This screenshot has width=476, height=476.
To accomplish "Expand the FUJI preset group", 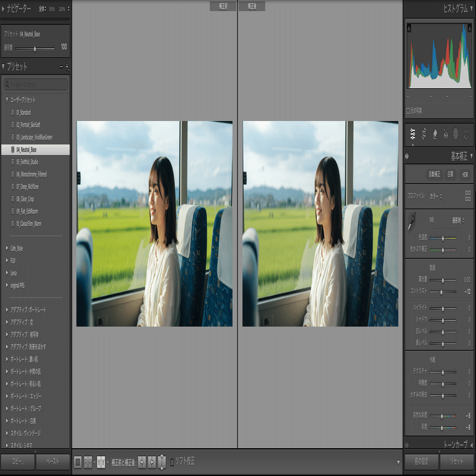I will pos(7,261).
